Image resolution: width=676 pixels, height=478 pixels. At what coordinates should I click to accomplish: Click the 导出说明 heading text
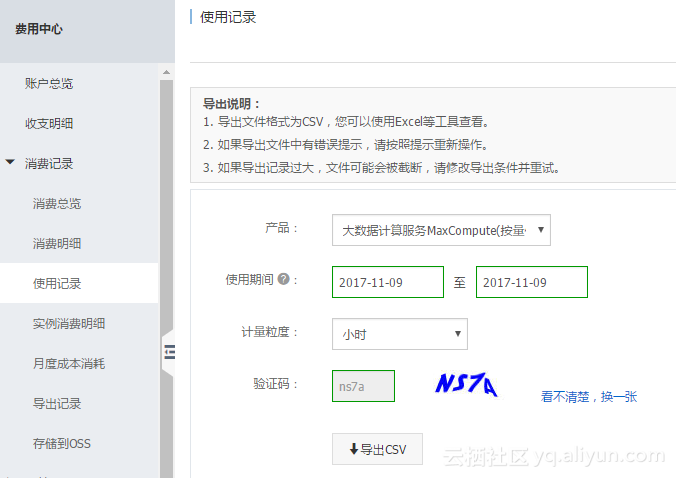pos(231,104)
